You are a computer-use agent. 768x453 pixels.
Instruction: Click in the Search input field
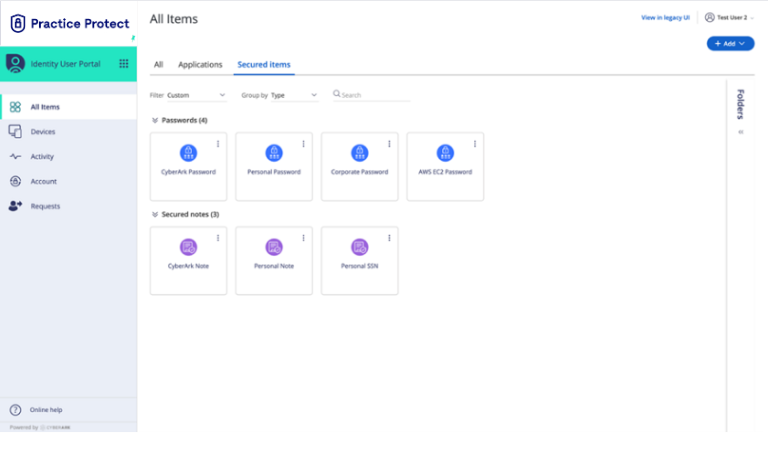coord(371,95)
